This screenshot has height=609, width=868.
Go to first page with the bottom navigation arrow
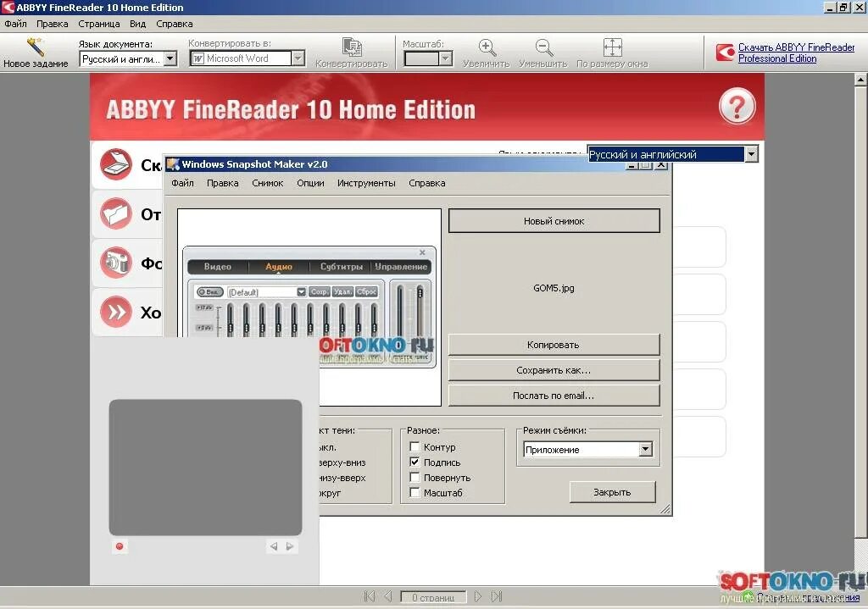click(x=370, y=596)
